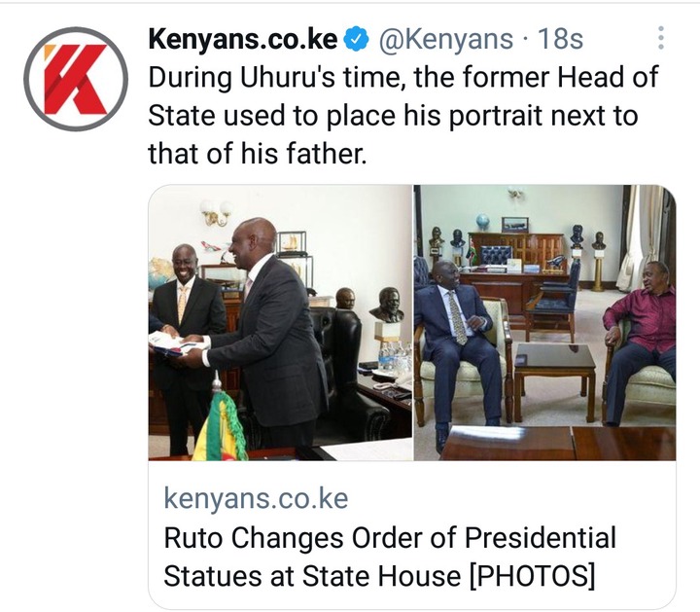Click text line "State used to place his portrait"

click(x=393, y=116)
